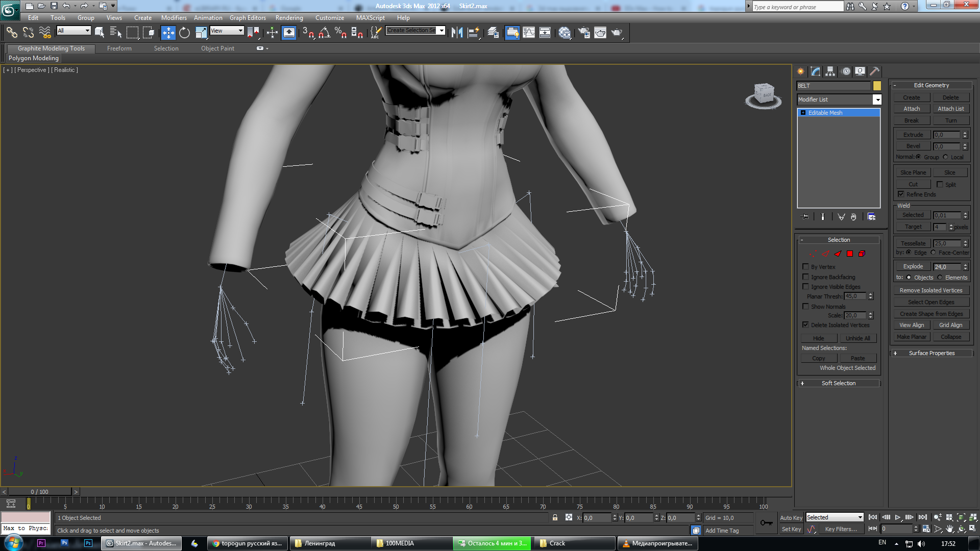Image resolution: width=980 pixels, height=551 pixels.
Task: Select Polygon sub-object level icon
Action: pos(850,254)
